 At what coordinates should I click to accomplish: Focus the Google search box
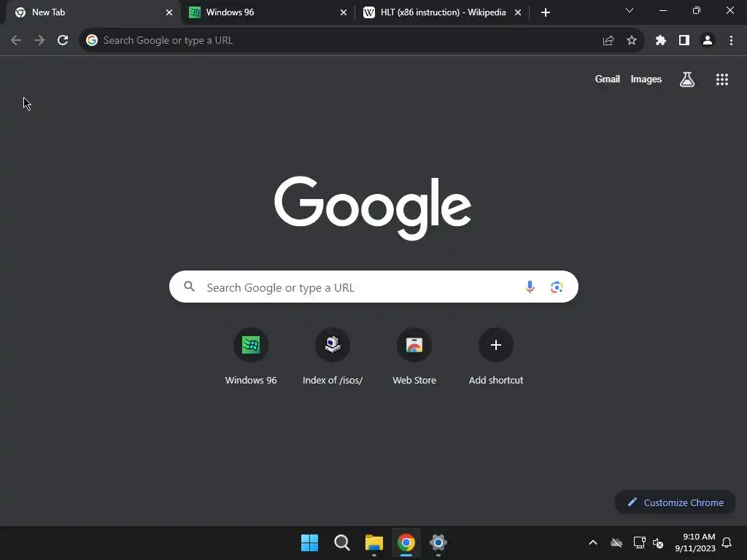tap(373, 287)
